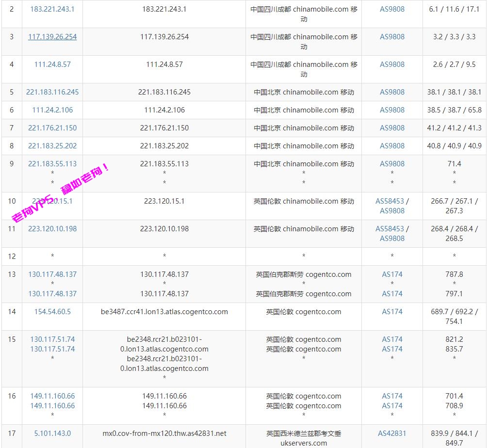Screen dimensions: 488x448
Task: Open the 5.101.143.0 IP link
Action: pyautogui.click(x=52, y=433)
